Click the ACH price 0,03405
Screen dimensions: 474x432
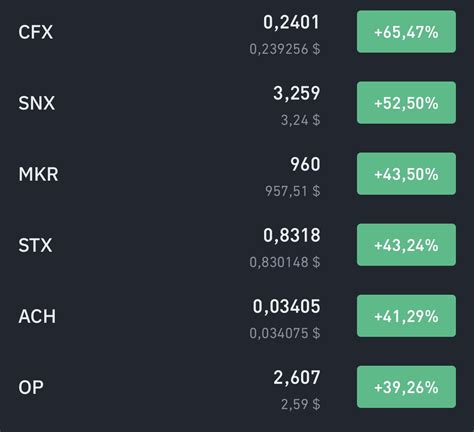coord(286,307)
